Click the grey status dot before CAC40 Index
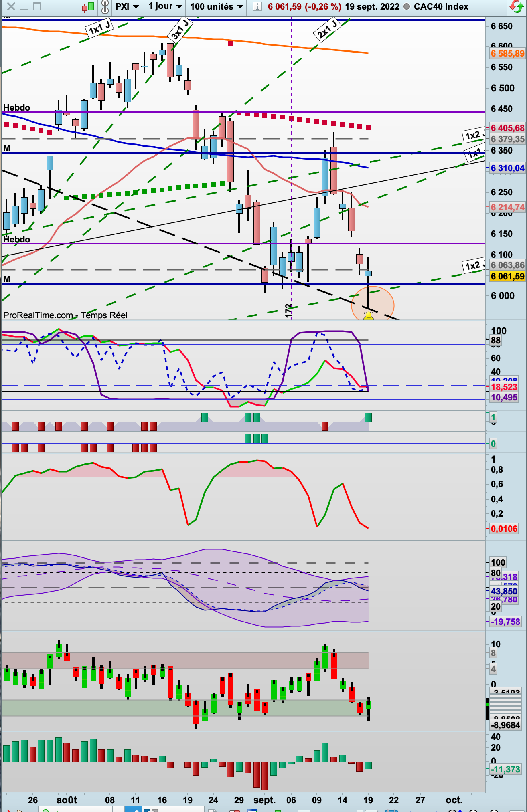 point(407,7)
